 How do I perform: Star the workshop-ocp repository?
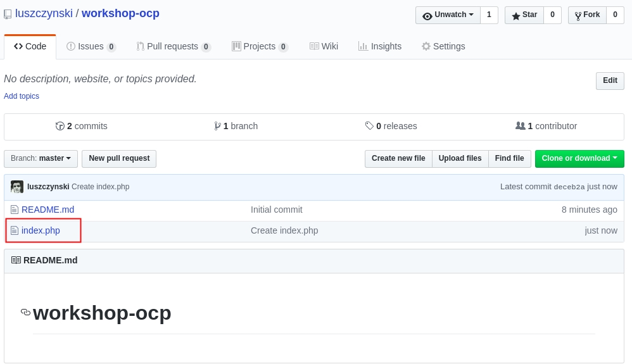point(524,15)
